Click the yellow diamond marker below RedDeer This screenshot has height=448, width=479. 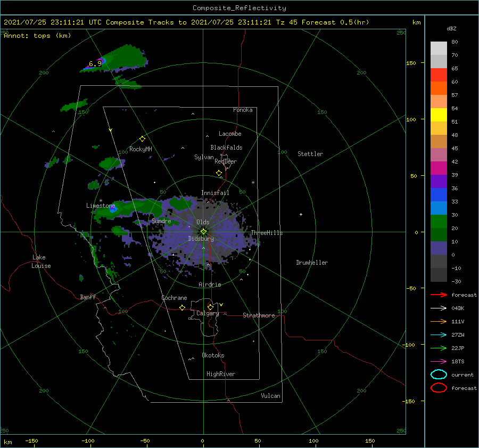coord(219,173)
